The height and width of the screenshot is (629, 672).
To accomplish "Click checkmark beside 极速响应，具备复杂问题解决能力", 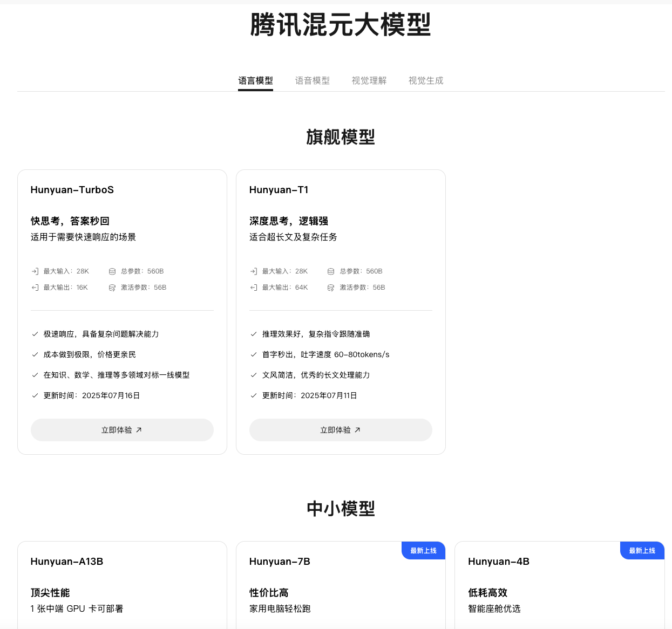I will point(35,334).
